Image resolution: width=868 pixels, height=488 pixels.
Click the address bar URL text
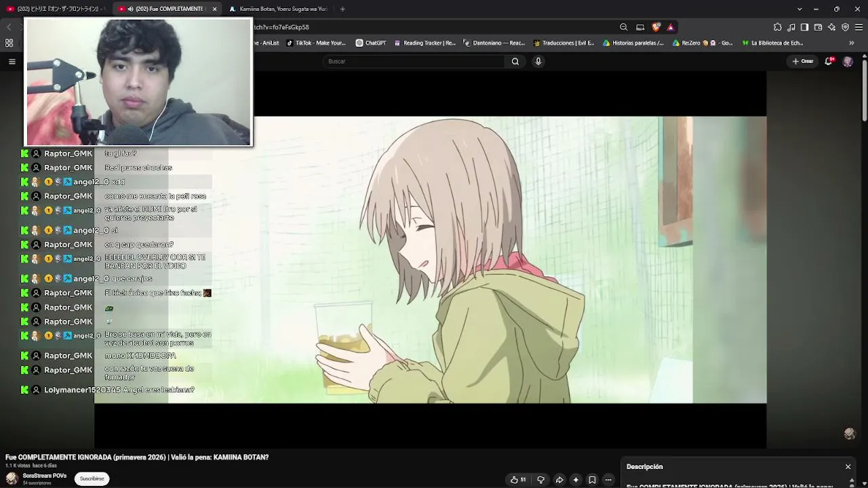click(x=281, y=27)
